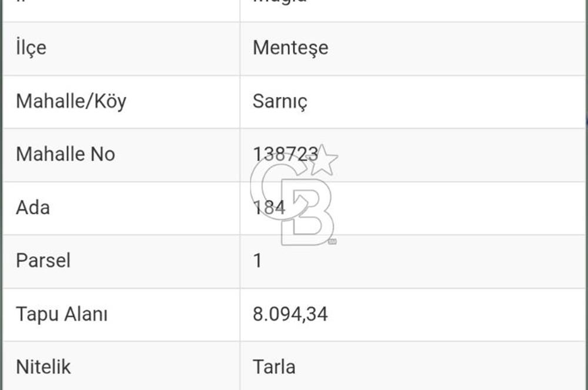The image size is (588, 390).
Task: Select the Tarla property type value
Action: click(274, 367)
